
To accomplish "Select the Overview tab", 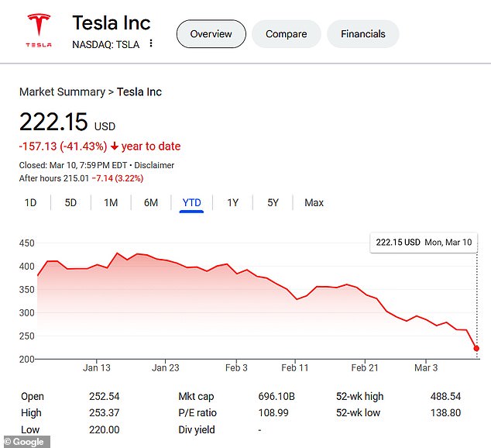I will point(211,34).
